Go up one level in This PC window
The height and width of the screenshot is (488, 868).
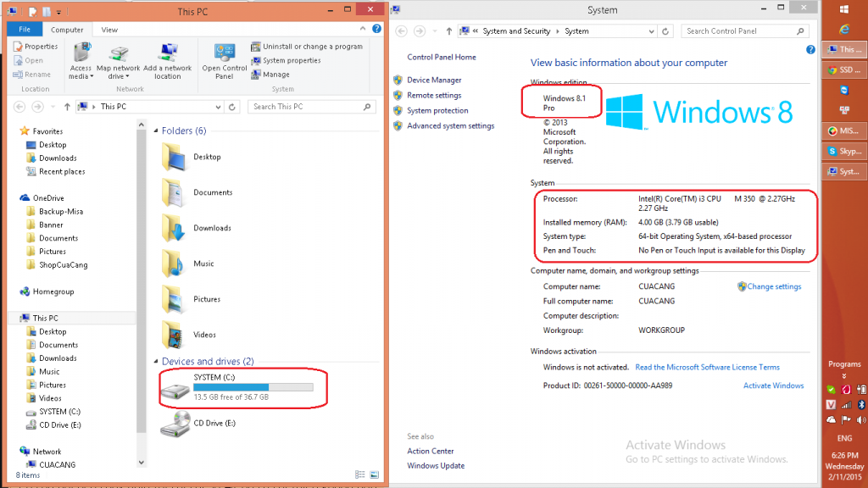tap(67, 107)
